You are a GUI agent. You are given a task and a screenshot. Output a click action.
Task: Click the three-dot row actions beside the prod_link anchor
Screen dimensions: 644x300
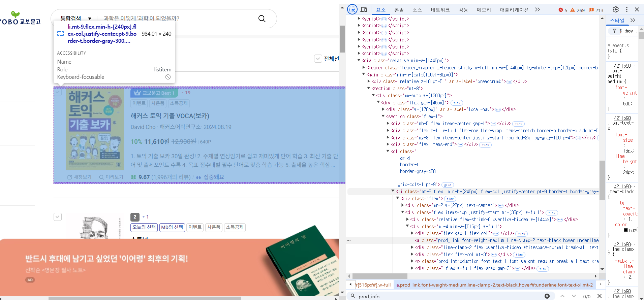(349, 240)
